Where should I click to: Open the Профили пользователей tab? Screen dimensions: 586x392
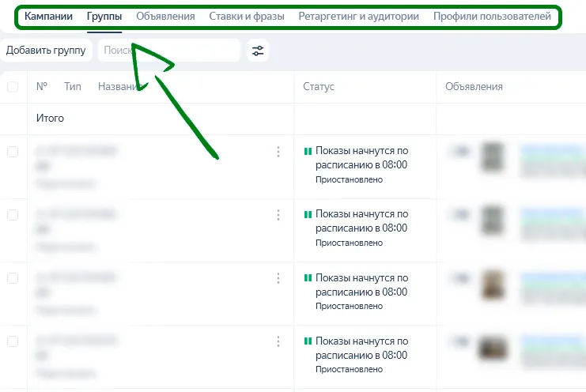[492, 17]
